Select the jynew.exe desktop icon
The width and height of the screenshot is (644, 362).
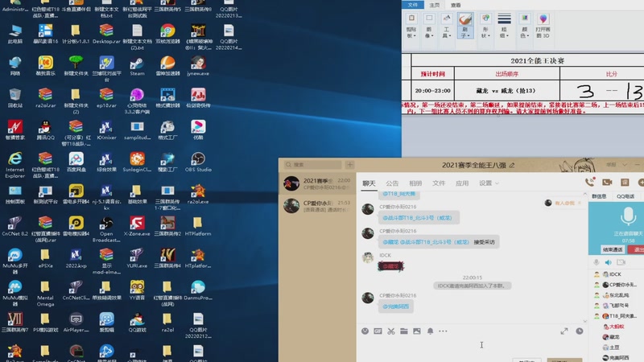pos(198,67)
